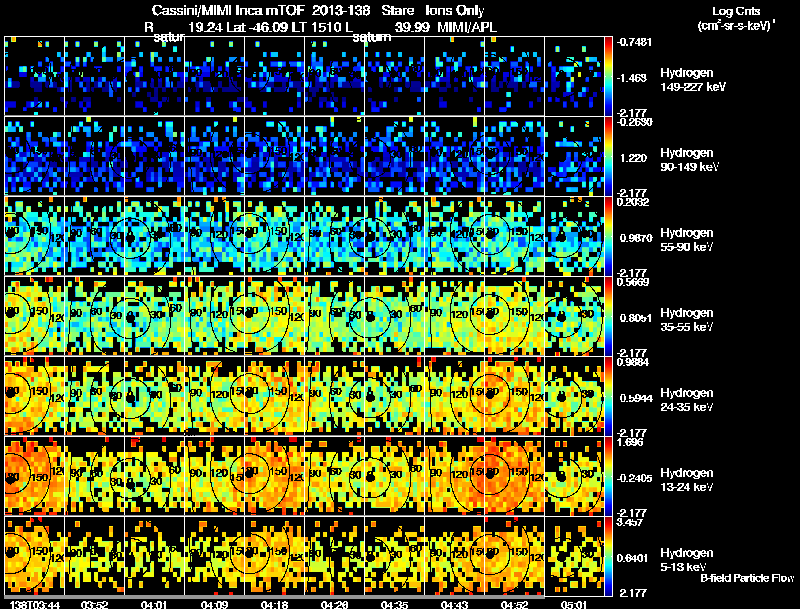This screenshot has height=609, width=800.
Task: Click the '(cm²-sr-s-keV)' units label
Action: tap(734, 26)
